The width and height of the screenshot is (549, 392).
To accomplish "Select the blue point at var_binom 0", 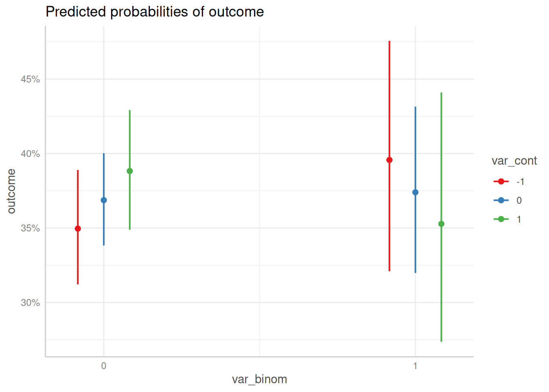I will [104, 200].
